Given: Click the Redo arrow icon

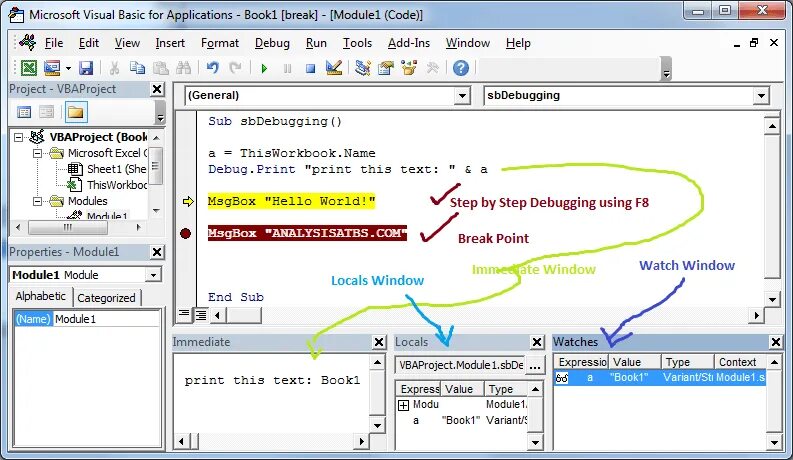Looking at the screenshot, I should pos(235,68).
